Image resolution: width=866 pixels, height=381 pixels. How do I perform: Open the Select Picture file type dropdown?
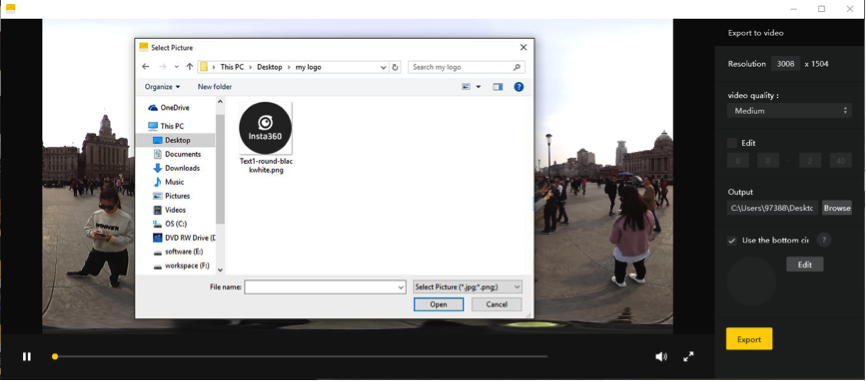(x=467, y=287)
